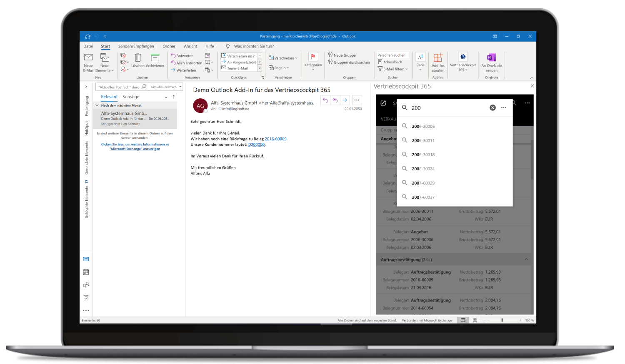Screen dimensions: 625x364
Task: Open the People navigation icon
Action: 86,285
